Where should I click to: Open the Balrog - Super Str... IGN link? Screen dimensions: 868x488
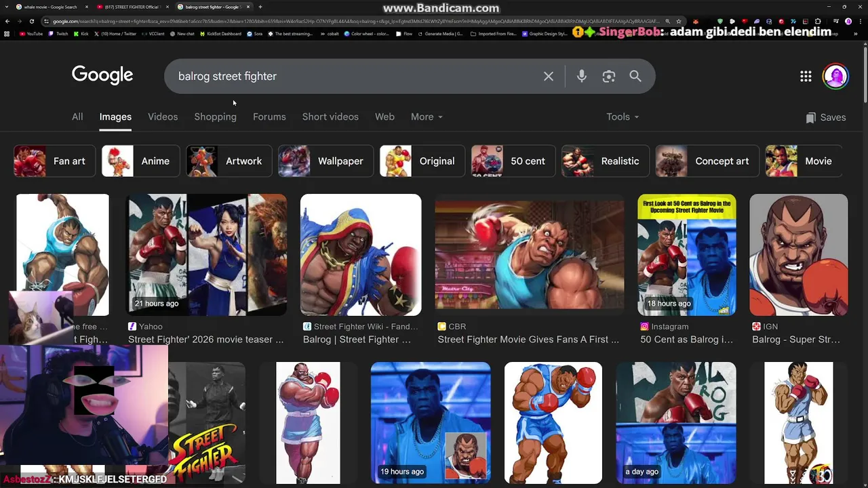796,340
